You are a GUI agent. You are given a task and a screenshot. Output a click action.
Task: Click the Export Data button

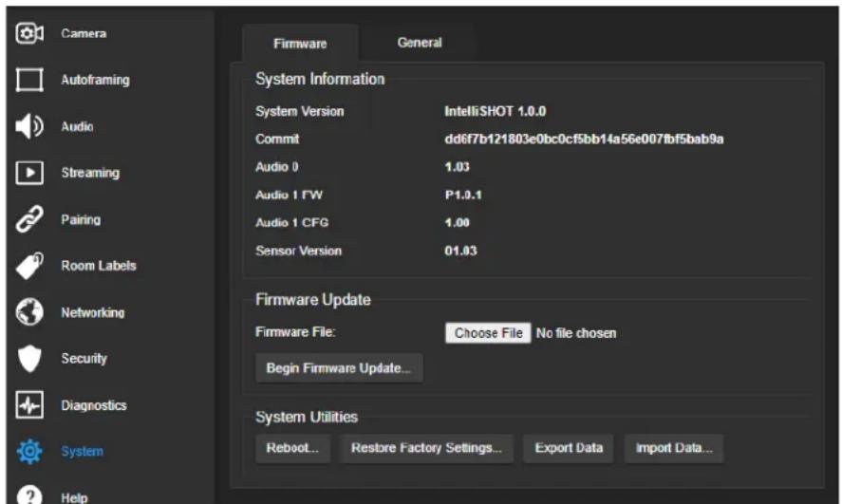tap(569, 448)
